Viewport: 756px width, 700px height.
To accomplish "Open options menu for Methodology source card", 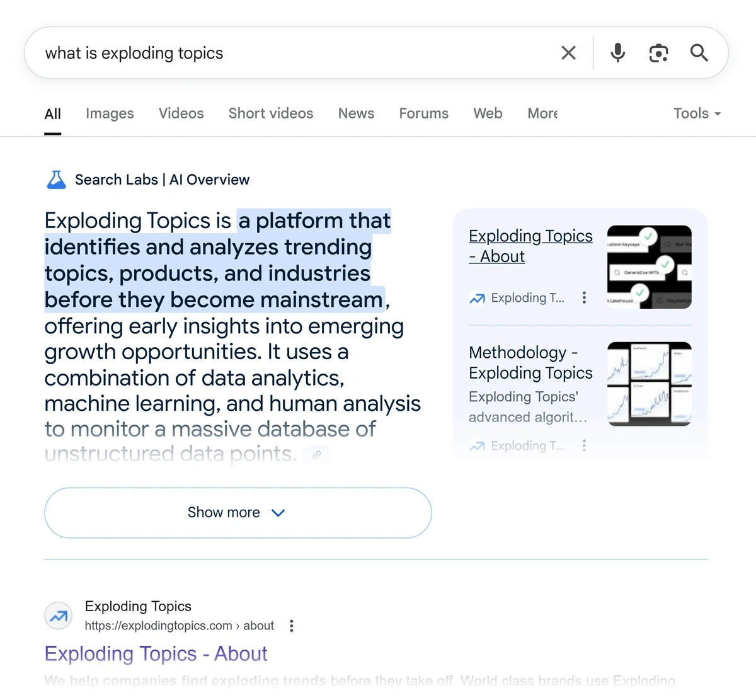I will pyautogui.click(x=584, y=445).
